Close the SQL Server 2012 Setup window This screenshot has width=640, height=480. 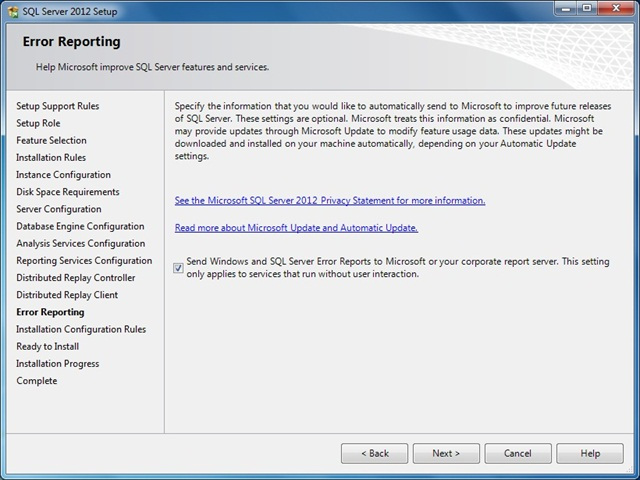[x=616, y=9]
